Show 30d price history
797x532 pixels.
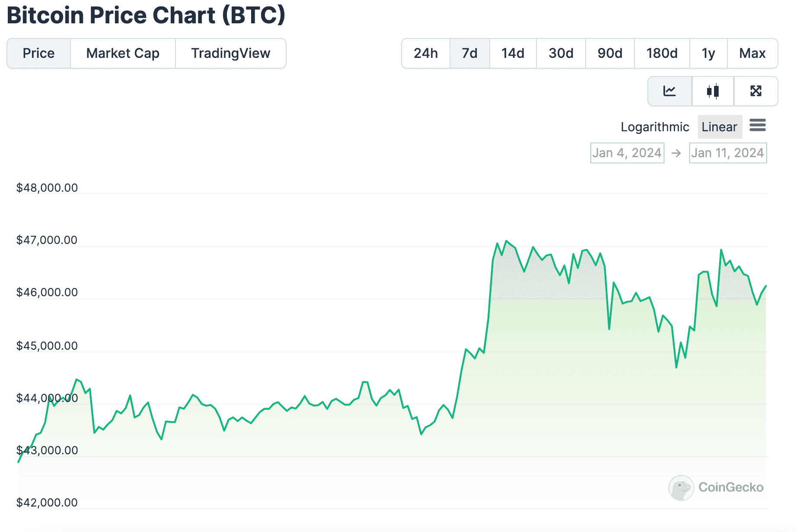(561, 53)
